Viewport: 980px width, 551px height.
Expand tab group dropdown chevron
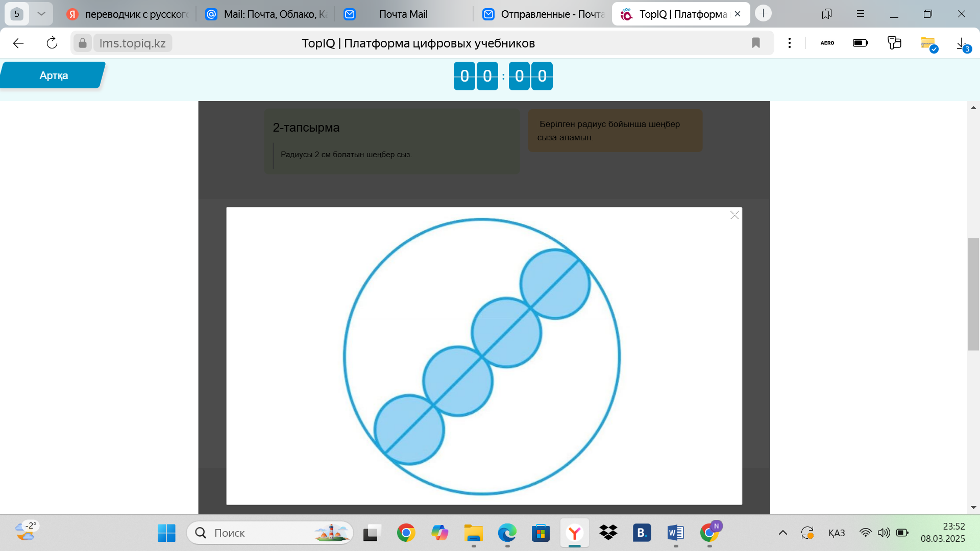click(41, 14)
